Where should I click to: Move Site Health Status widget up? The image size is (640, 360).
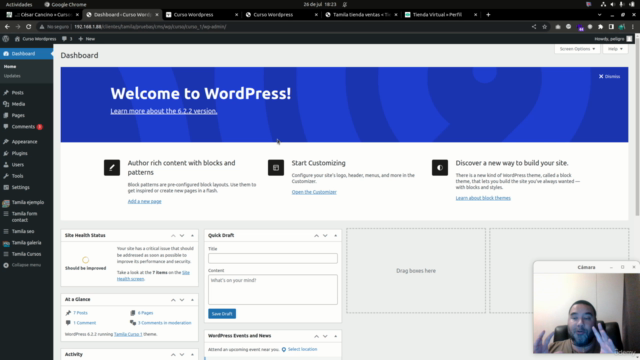(173, 236)
